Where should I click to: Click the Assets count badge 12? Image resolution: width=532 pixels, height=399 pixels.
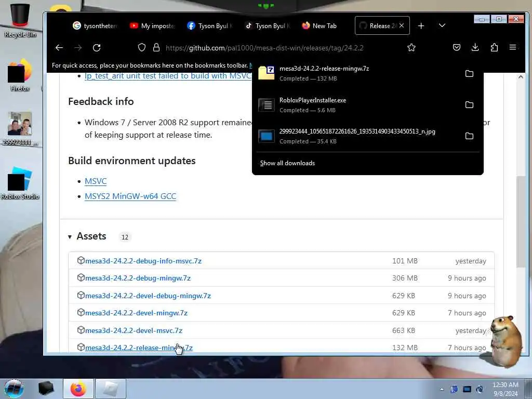click(x=125, y=237)
